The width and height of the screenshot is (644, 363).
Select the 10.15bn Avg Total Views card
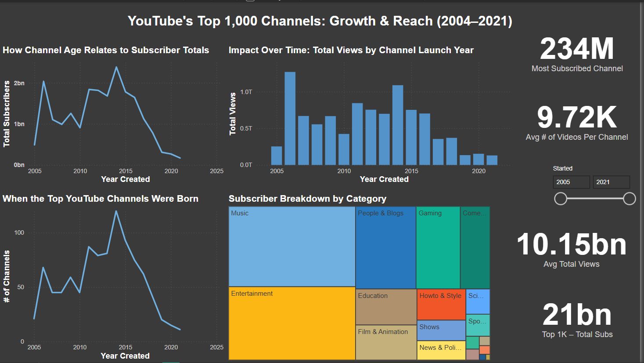click(571, 248)
